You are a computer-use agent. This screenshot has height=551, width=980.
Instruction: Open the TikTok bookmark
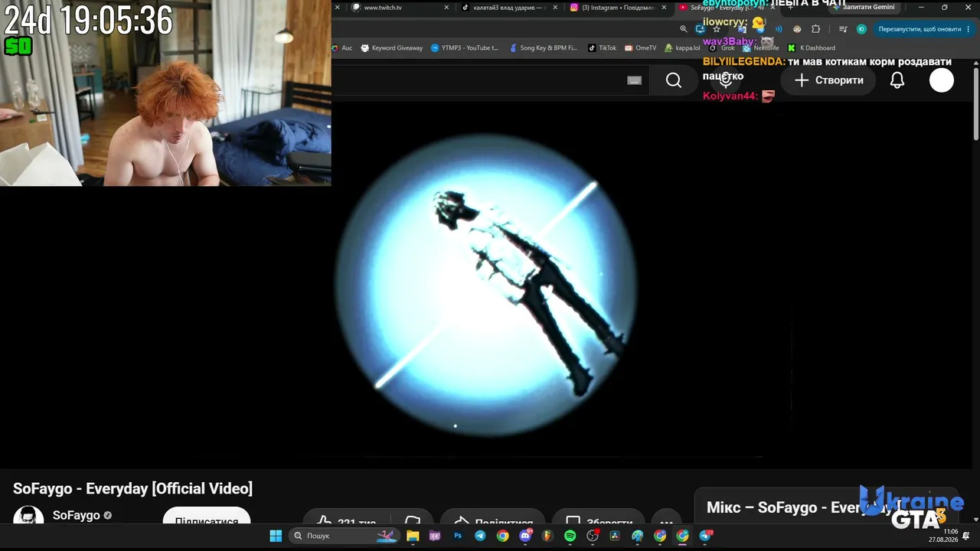(x=602, y=47)
